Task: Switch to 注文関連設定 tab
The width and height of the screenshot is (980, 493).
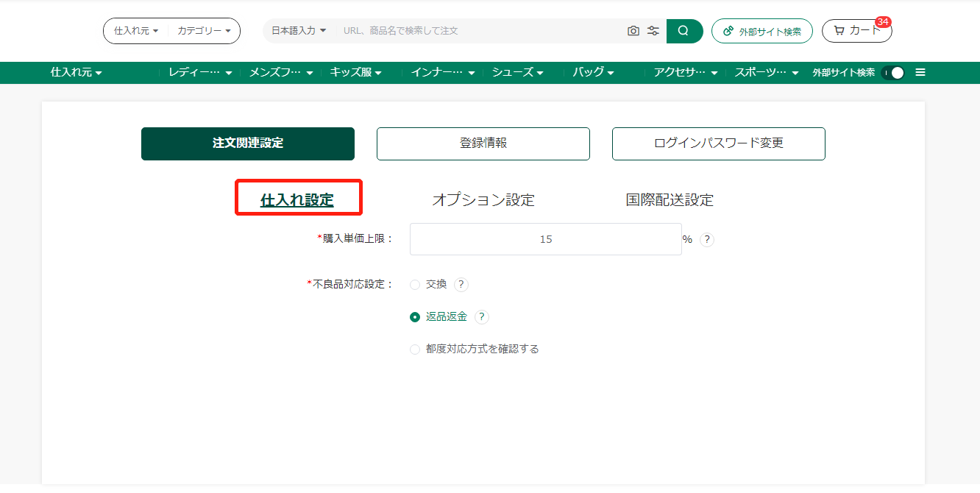Action: pyautogui.click(x=248, y=143)
